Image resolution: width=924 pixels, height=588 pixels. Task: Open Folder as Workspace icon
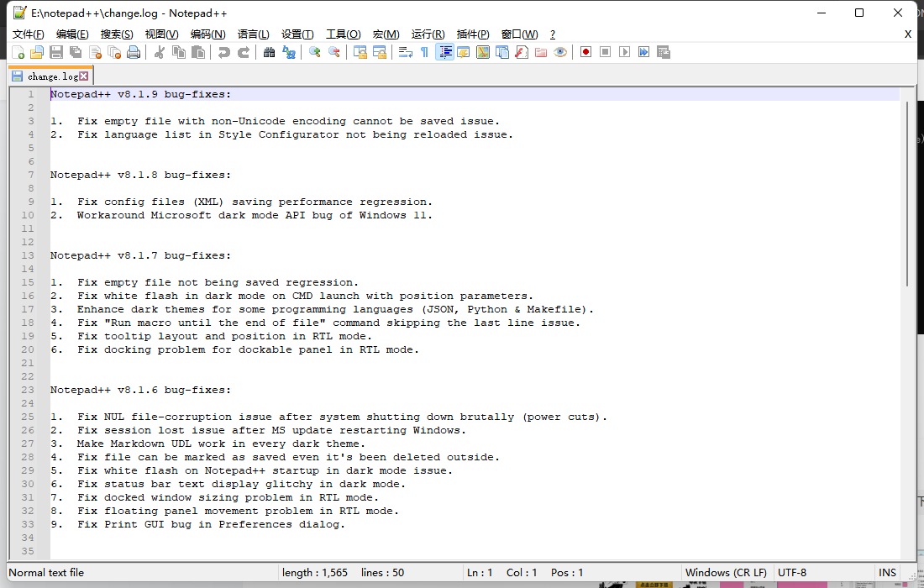tap(541, 52)
